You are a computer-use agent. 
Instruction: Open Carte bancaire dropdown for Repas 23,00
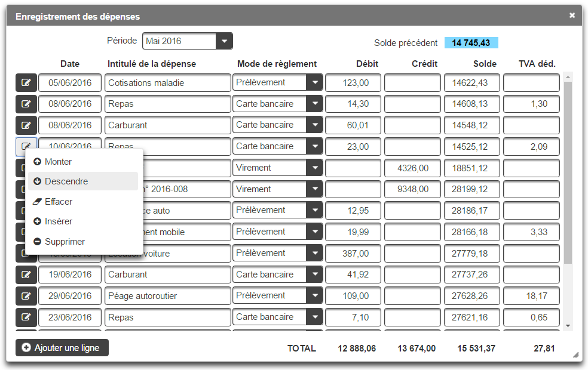coord(315,146)
